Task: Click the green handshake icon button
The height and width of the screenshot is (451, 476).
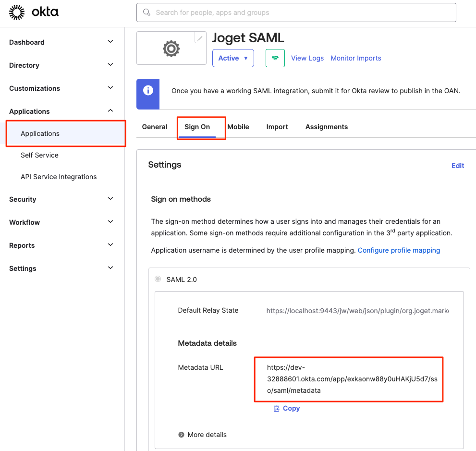Action: (x=275, y=58)
